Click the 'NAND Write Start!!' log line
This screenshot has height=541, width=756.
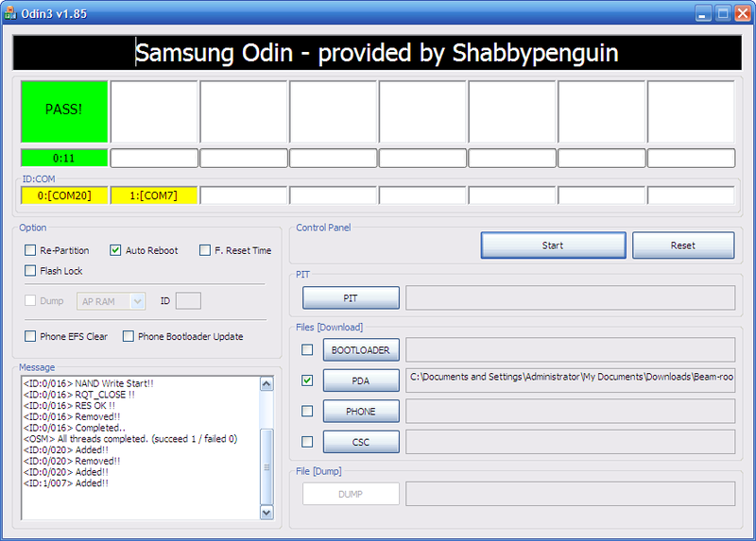tap(89, 383)
